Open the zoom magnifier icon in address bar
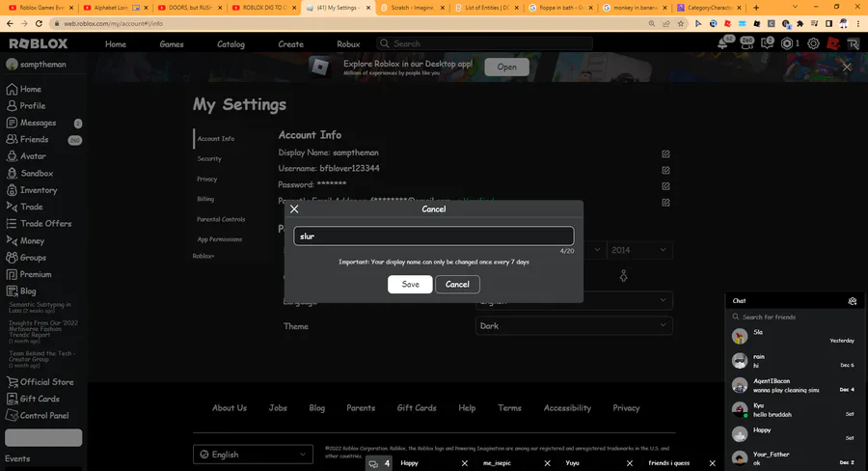868x471 pixels. [x=652, y=23]
